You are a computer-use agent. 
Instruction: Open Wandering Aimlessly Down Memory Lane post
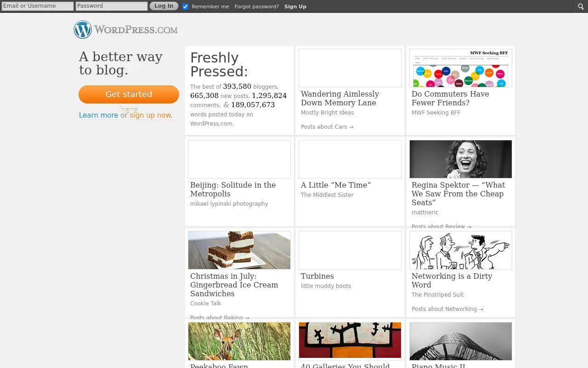point(340,98)
